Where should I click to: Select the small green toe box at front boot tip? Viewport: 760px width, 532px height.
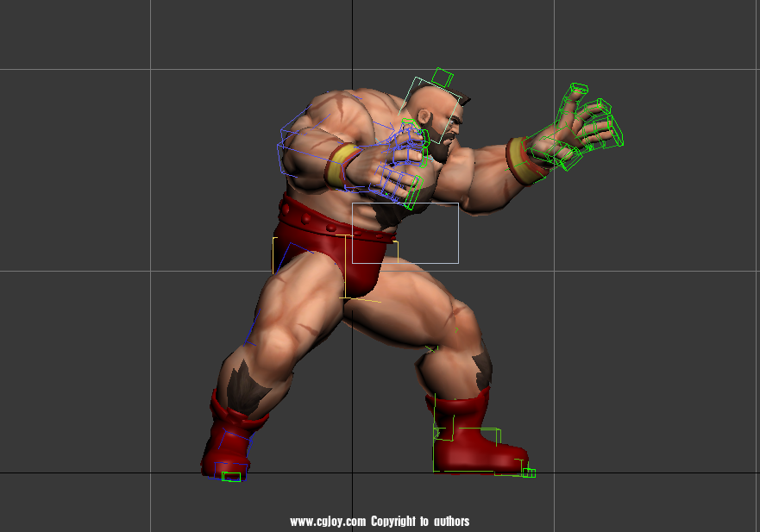[x=529, y=473]
